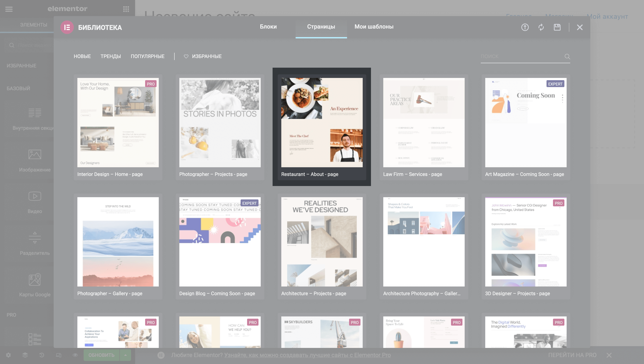This screenshot has height=364, width=644.
Task: Click the import template upload icon
Action: (525, 27)
